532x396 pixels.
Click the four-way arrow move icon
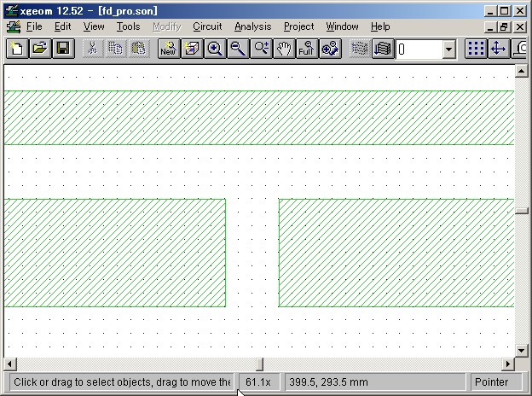click(499, 49)
